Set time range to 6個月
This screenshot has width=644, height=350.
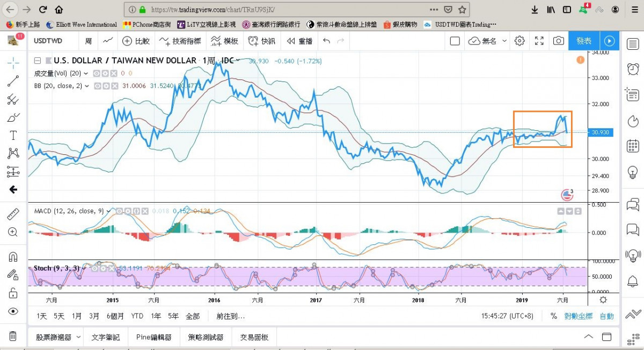[115, 316]
